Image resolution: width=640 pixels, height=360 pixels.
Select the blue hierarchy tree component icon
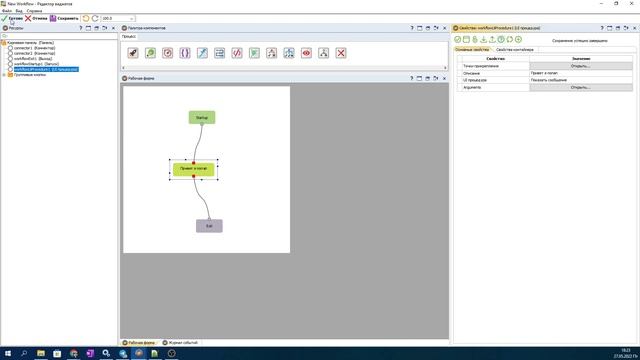click(x=289, y=53)
